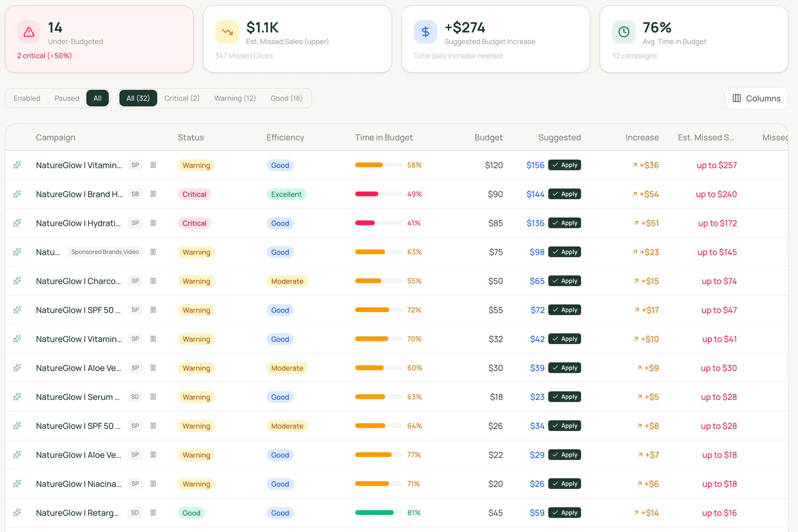The image size is (798, 532).
Task: Filter by Critical (2) status
Action: [x=182, y=98]
